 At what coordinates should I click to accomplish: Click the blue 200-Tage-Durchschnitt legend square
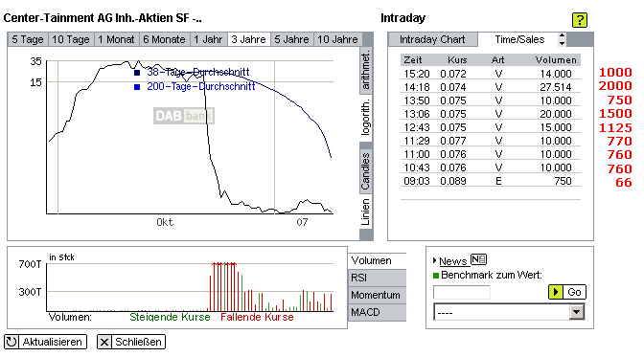pos(137,87)
